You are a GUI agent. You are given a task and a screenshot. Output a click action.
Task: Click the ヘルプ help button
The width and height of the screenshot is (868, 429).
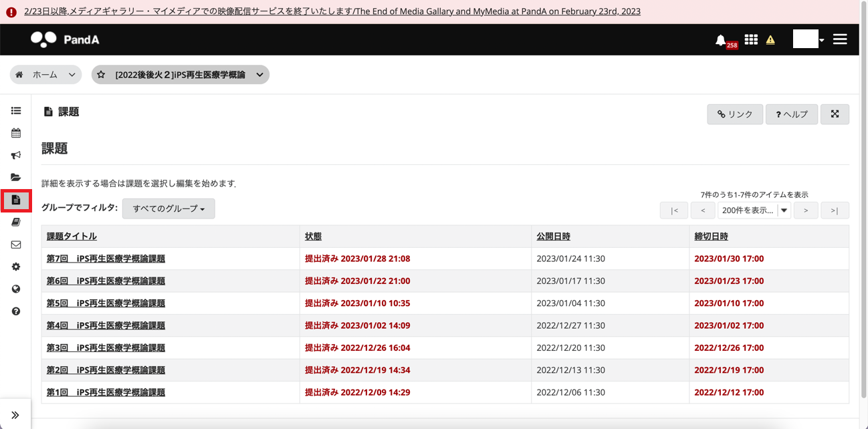(x=792, y=114)
